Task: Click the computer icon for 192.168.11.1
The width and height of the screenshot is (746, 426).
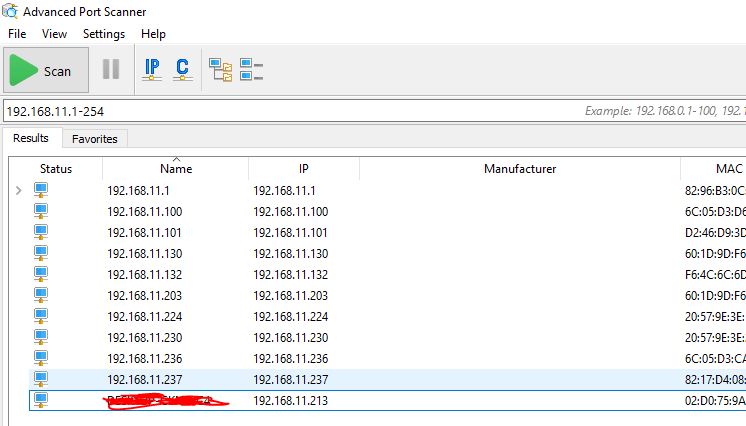Action: pos(41,190)
